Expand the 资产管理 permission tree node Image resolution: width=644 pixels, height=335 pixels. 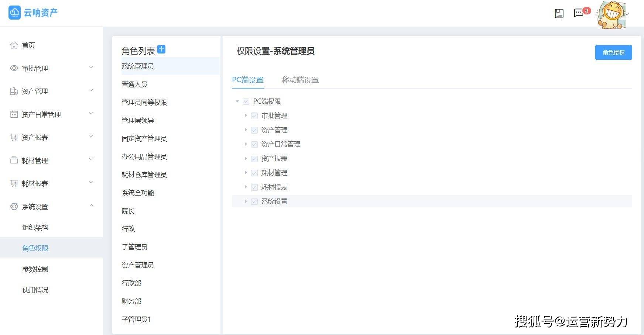pyautogui.click(x=246, y=130)
